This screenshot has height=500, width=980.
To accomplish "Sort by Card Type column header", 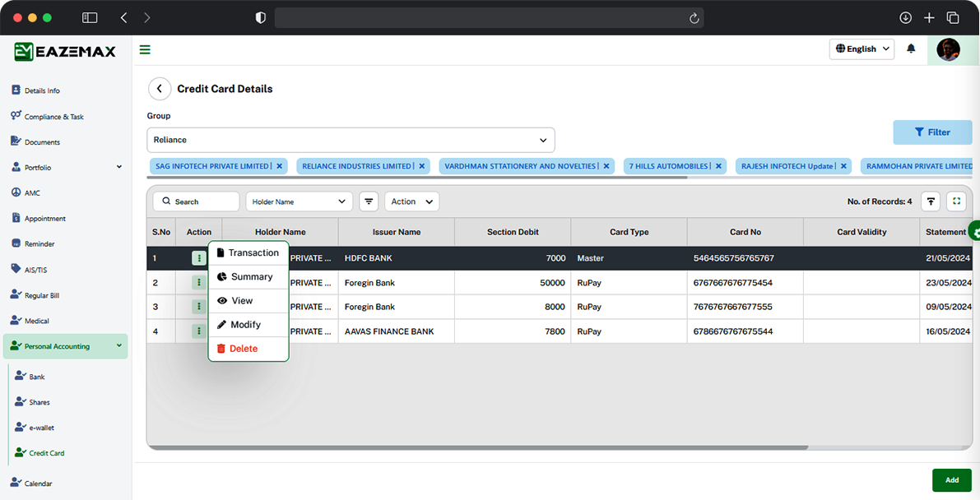I will click(x=629, y=232).
